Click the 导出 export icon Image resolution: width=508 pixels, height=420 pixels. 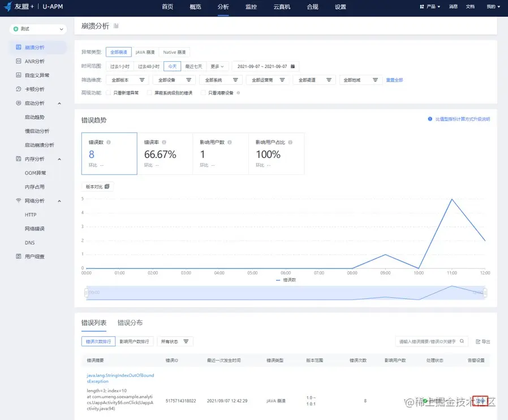(478, 341)
